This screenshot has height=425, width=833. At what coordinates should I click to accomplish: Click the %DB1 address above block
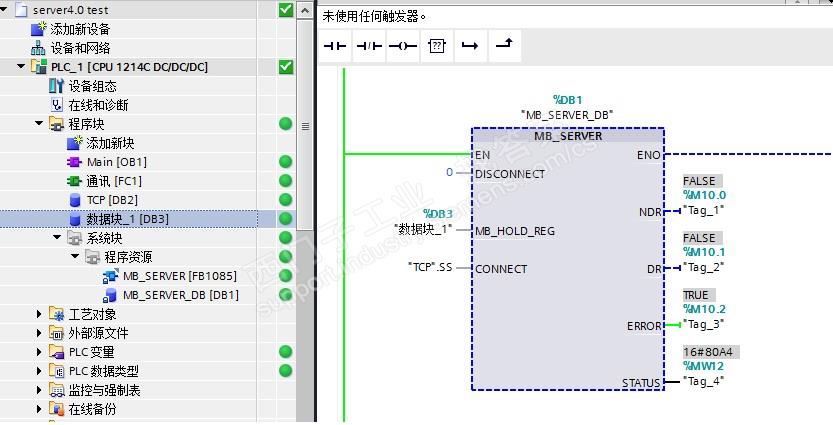point(567,100)
